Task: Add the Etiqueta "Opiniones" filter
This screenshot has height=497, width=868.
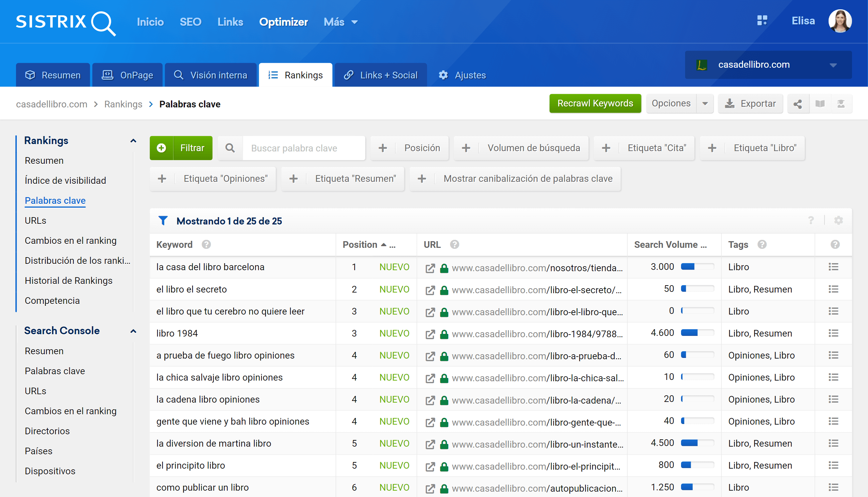Action: click(213, 178)
